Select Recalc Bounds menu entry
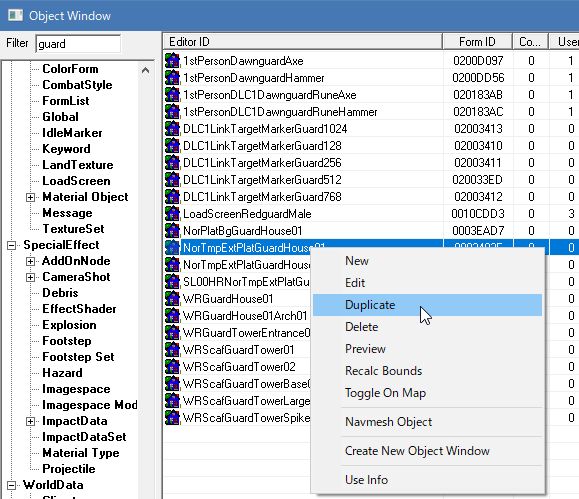This screenshot has height=499, width=579. pos(427,370)
